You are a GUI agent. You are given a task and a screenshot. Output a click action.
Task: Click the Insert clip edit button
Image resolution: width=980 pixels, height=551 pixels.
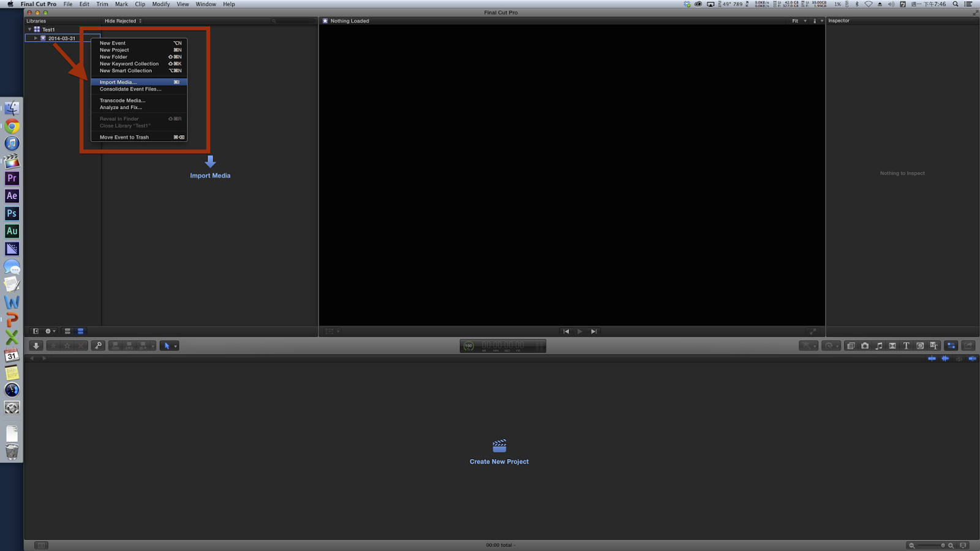[x=129, y=346]
